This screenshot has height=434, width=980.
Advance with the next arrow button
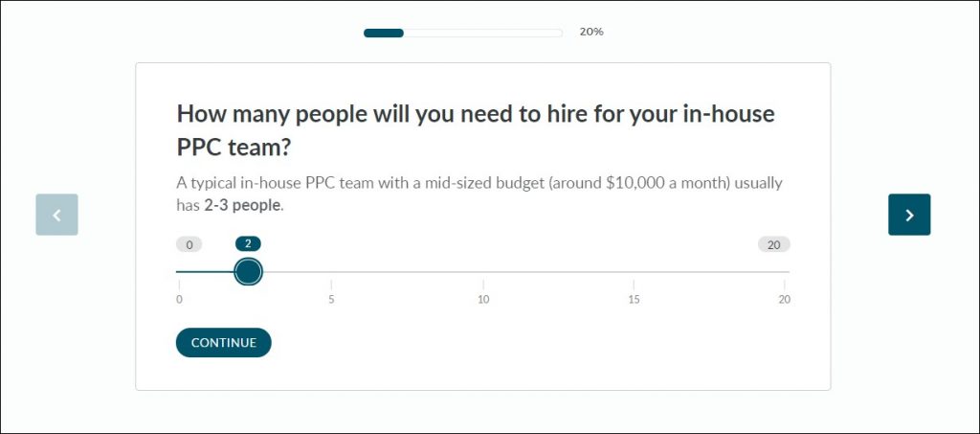click(x=909, y=215)
